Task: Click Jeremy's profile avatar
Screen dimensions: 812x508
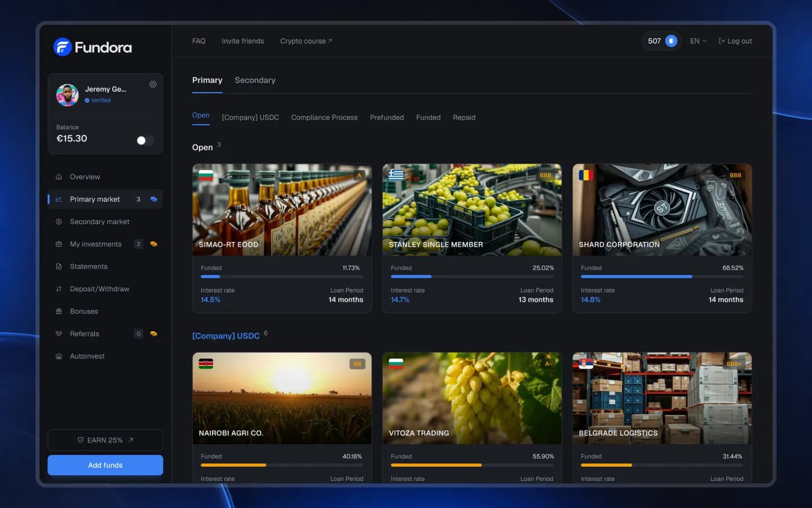Action: click(x=68, y=95)
